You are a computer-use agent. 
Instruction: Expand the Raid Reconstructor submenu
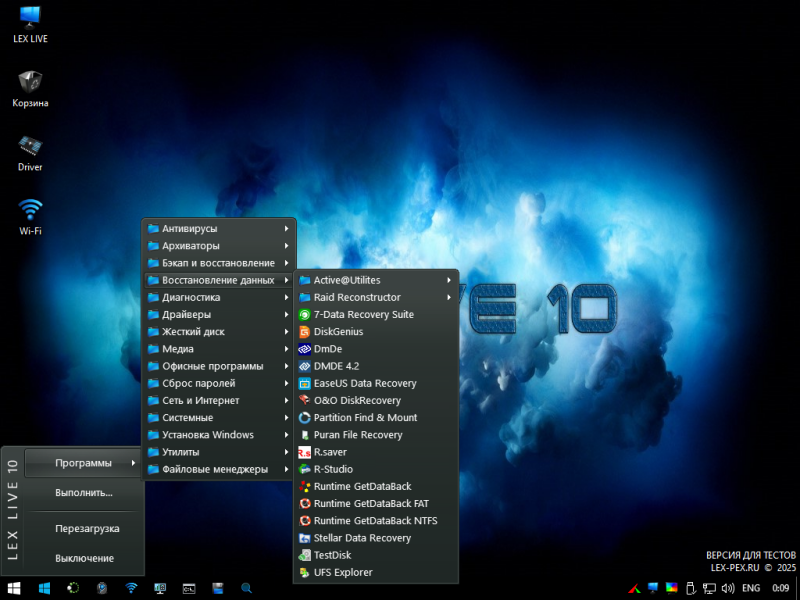[x=357, y=297]
